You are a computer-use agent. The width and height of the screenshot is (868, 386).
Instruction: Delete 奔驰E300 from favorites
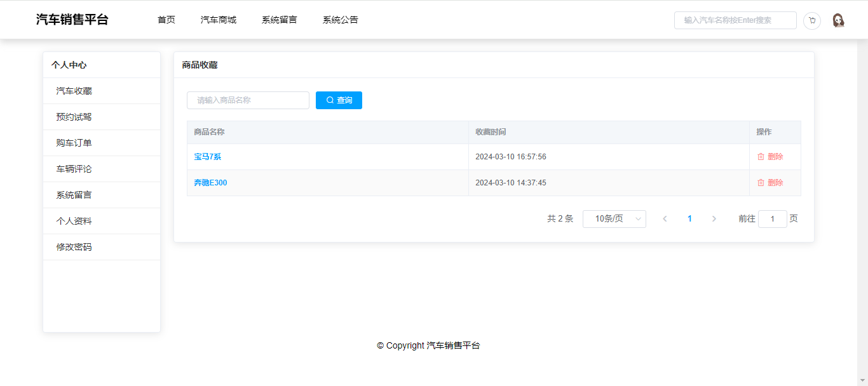pyautogui.click(x=770, y=183)
